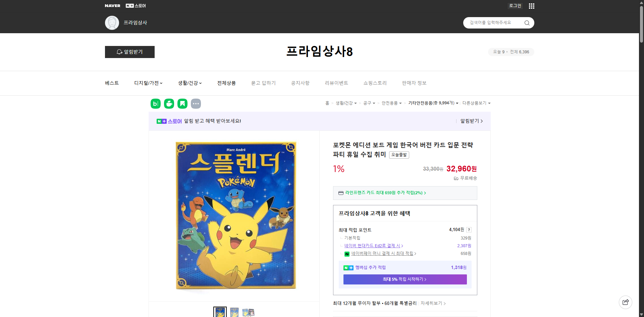Share product to Naver Cafe
Screen dimensions: 644x317
click(169, 103)
